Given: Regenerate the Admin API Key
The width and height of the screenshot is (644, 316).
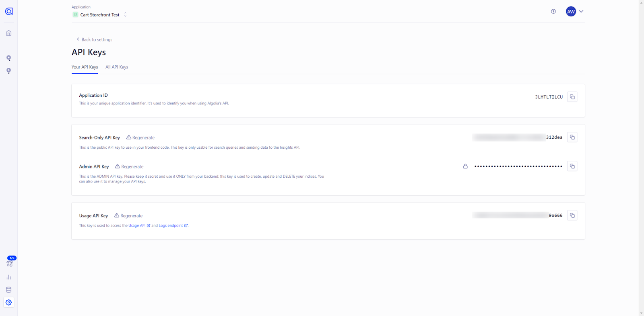Looking at the screenshot, I should [x=129, y=166].
